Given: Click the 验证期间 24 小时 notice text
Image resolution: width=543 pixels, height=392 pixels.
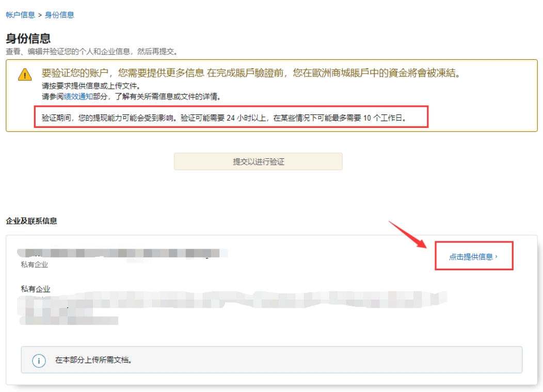Looking at the screenshot, I should tap(223, 118).
